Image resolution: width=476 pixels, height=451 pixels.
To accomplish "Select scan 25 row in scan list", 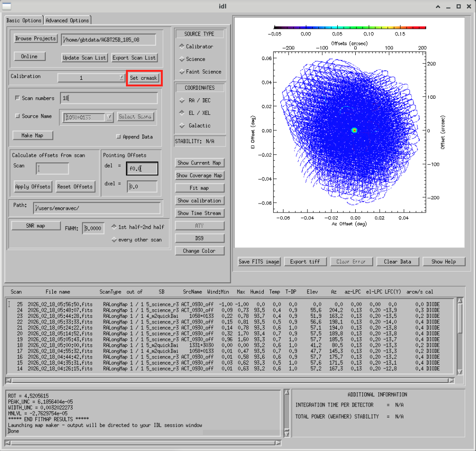I will 228,304.
